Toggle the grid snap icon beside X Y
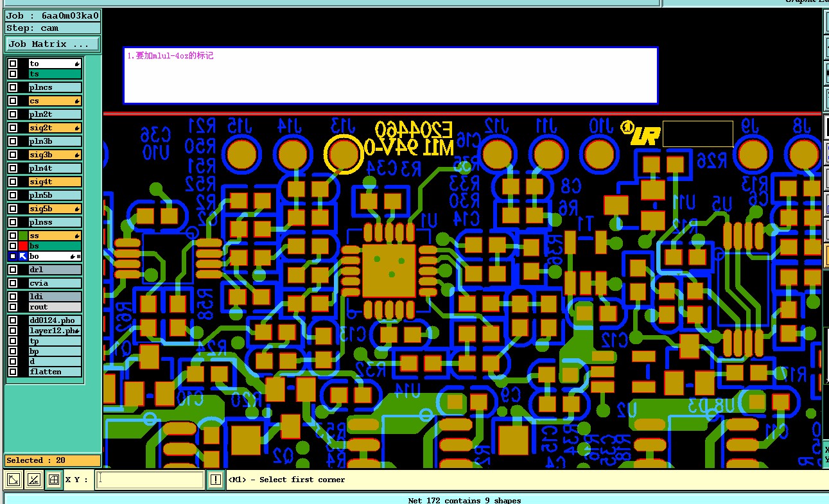The image size is (829, 504). (55, 479)
